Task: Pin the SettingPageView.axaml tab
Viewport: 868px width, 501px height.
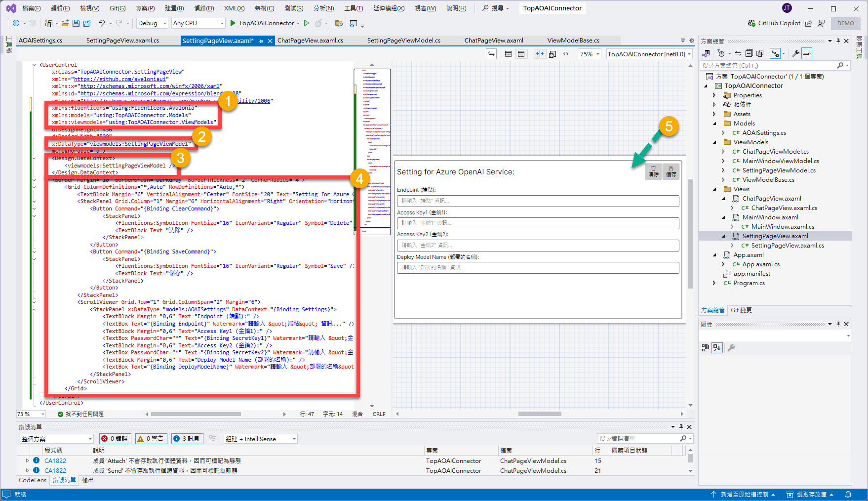Action: tap(261, 41)
